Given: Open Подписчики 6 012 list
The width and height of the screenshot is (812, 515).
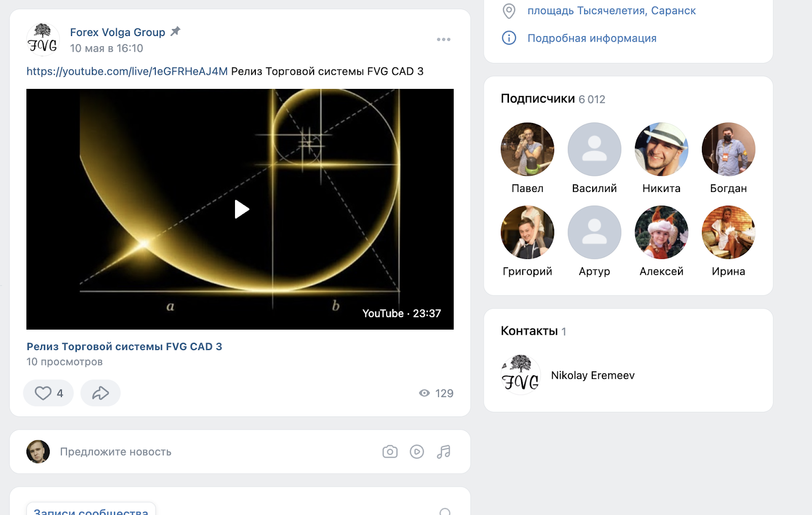Looking at the screenshot, I should (553, 99).
